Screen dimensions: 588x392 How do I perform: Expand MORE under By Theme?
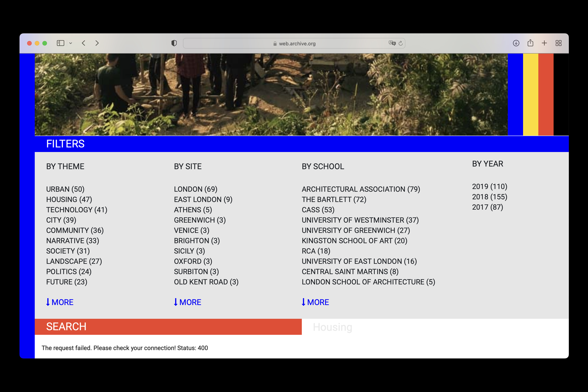point(60,302)
